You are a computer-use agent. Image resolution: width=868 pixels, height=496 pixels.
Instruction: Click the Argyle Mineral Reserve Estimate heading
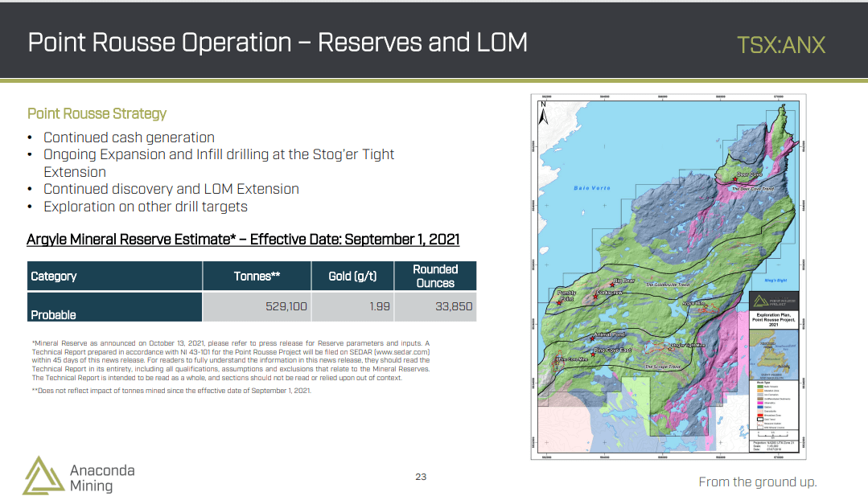tap(243, 240)
